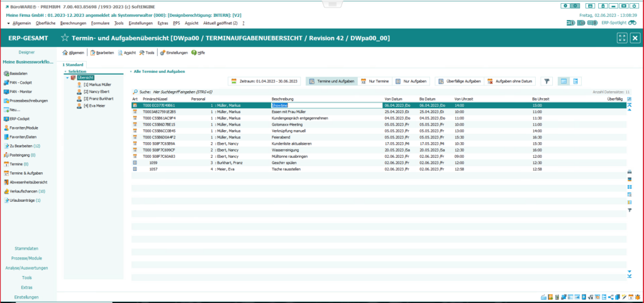644x303 pixels.
Task: Open Verkaufschancen (10) sidebar entry
Action: [x=25, y=191]
